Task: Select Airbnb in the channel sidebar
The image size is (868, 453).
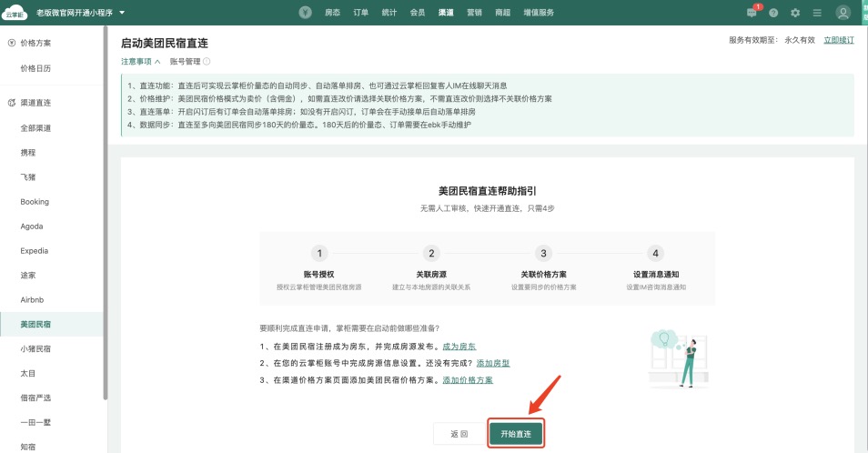Action: tap(33, 299)
